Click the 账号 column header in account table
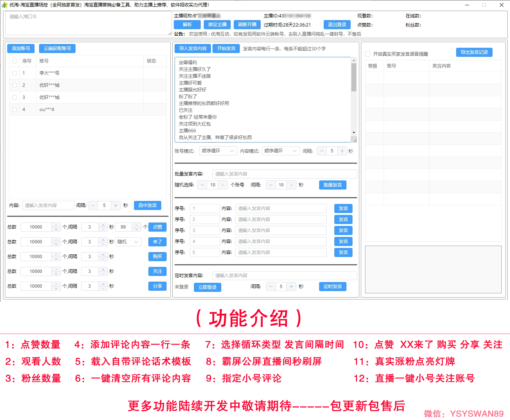Viewport: 510px width, 420px height. tap(44, 61)
